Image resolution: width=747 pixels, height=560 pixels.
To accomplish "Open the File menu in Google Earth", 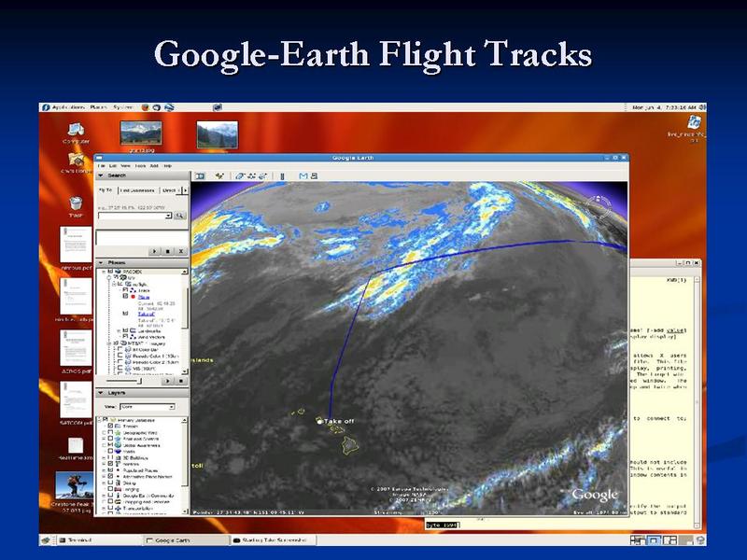I will pos(102,166).
